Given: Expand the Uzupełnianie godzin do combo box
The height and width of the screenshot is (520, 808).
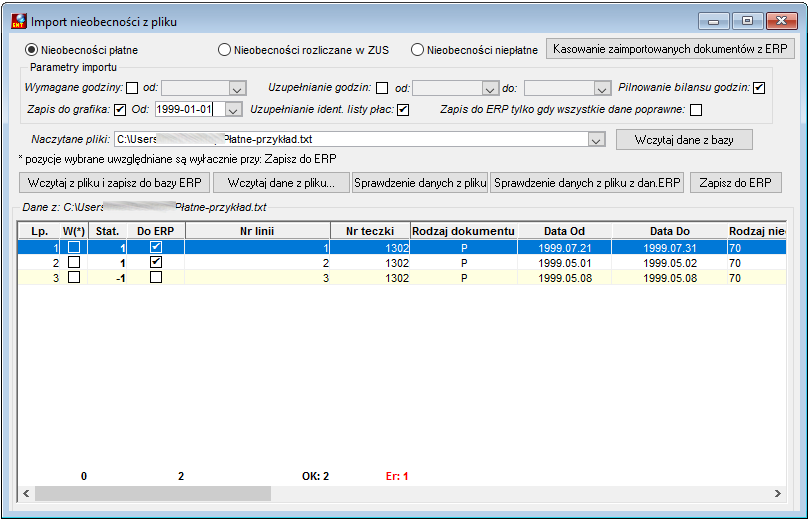Looking at the screenshot, I should (x=602, y=89).
